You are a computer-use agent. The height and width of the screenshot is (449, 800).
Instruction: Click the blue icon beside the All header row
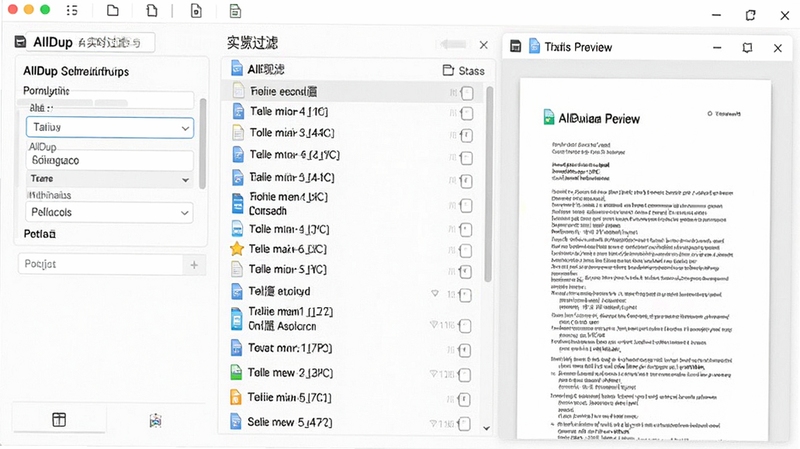(x=237, y=68)
